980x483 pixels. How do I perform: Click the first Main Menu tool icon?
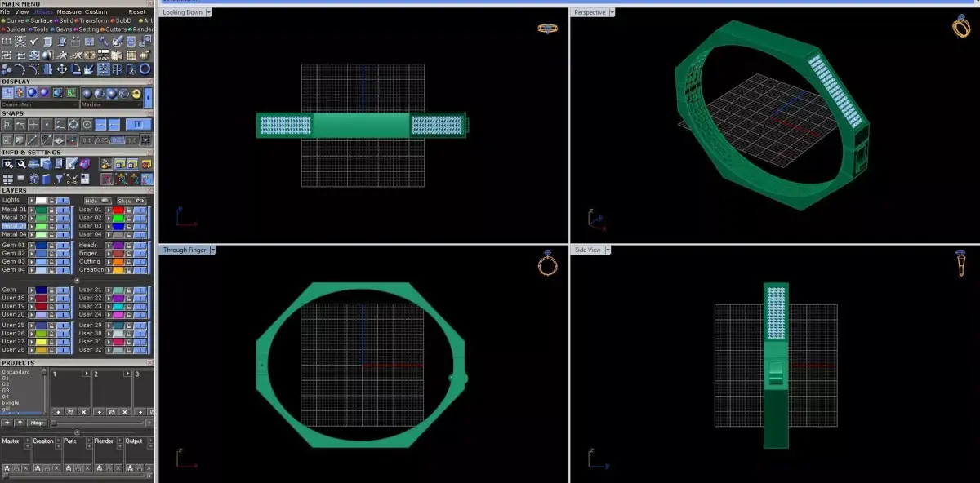[7, 41]
